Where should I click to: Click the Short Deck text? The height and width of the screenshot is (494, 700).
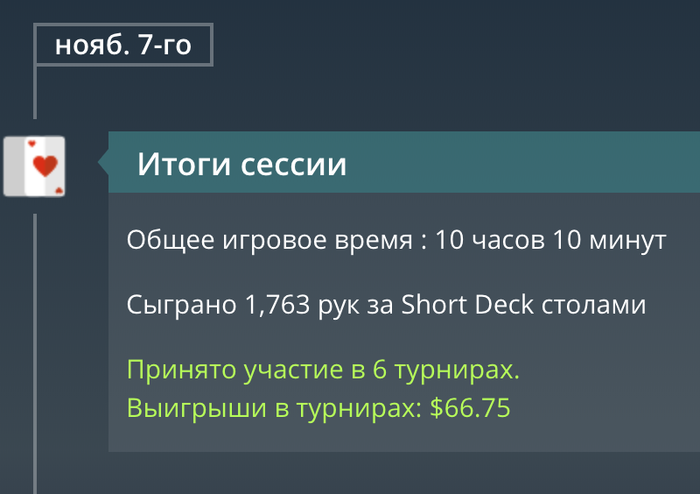pyautogui.click(x=467, y=305)
